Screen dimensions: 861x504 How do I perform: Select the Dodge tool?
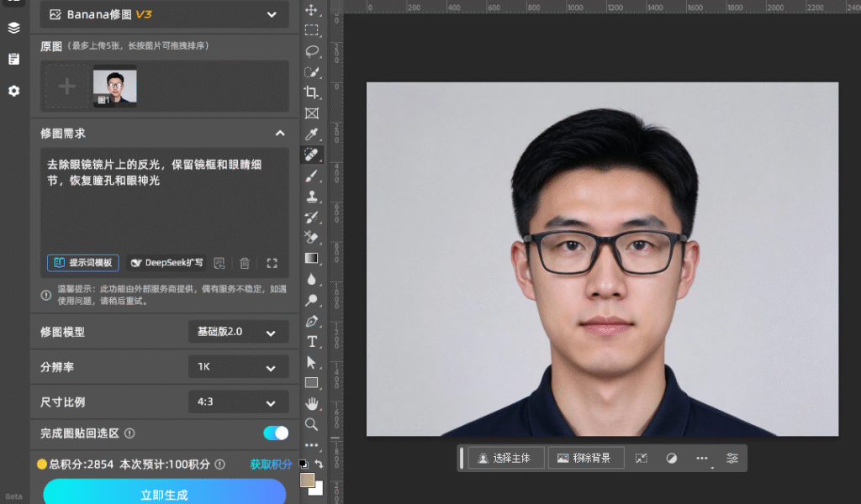point(311,300)
